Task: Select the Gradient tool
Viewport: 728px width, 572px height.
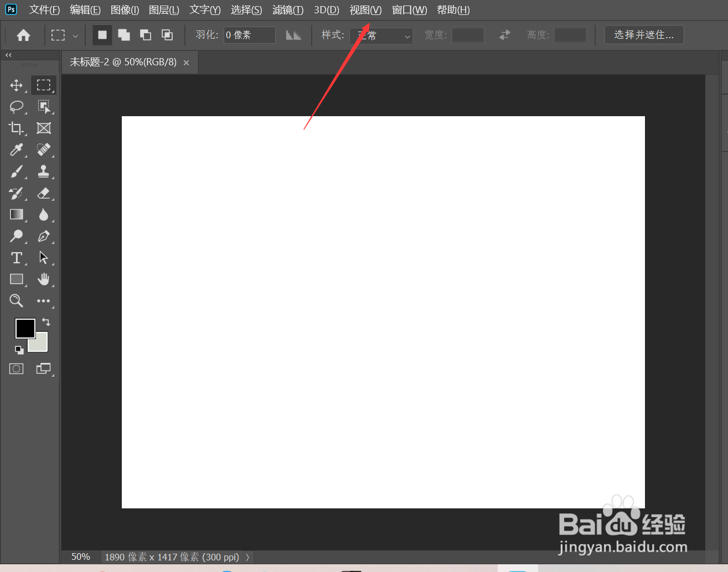Action: coord(17,215)
